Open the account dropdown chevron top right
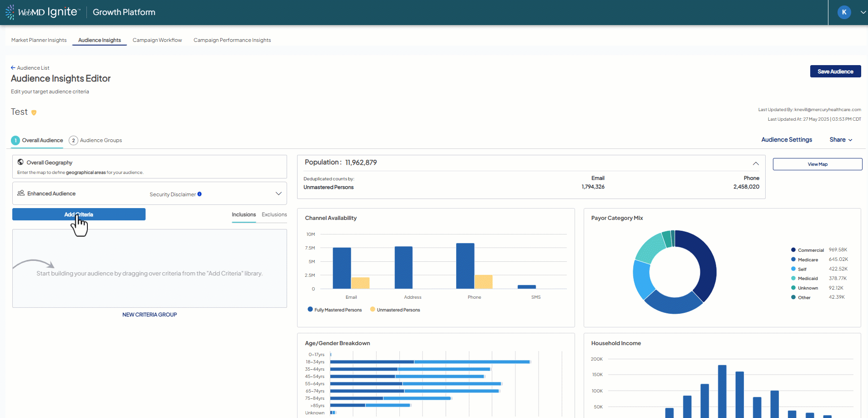Image resolution: width=868 pixels, height=418 pixels. 862,12
